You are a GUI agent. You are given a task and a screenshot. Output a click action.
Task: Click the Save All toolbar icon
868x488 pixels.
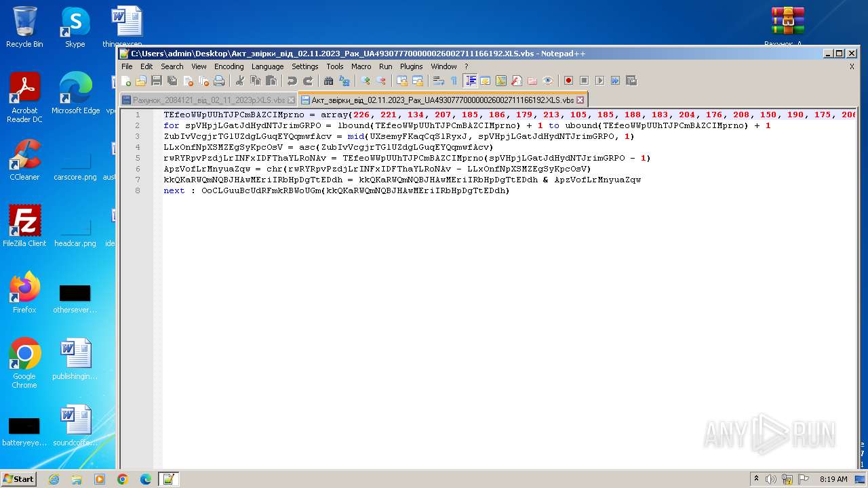[x=172, y=81]
